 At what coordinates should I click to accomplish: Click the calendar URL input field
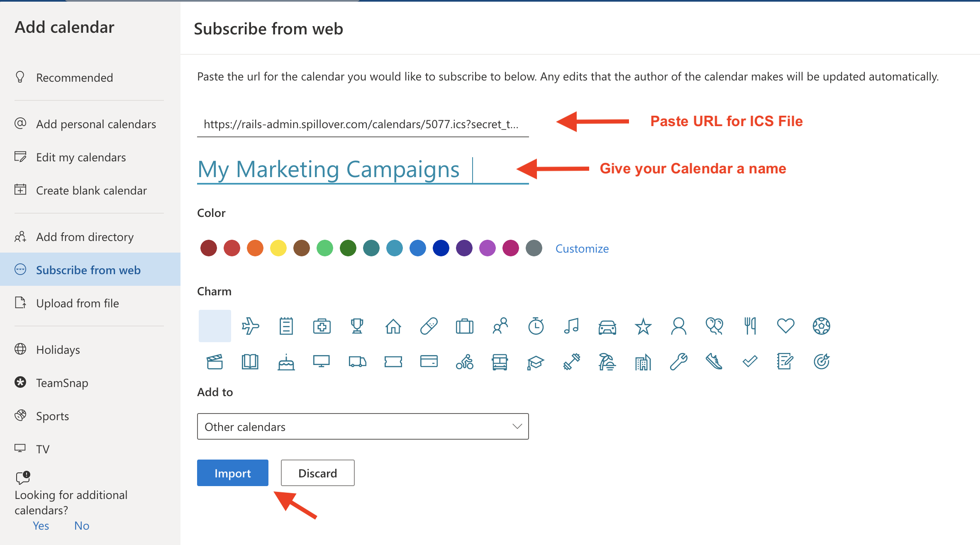coord(363,124)
